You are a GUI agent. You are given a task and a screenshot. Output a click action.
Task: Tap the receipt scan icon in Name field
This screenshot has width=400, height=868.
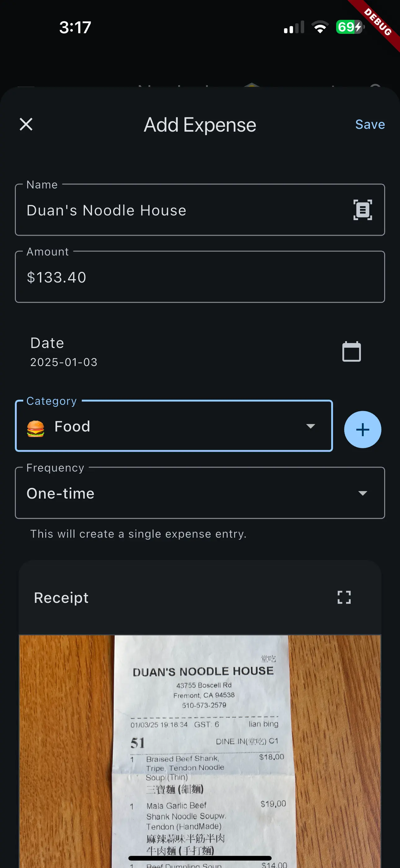[362, 210]
